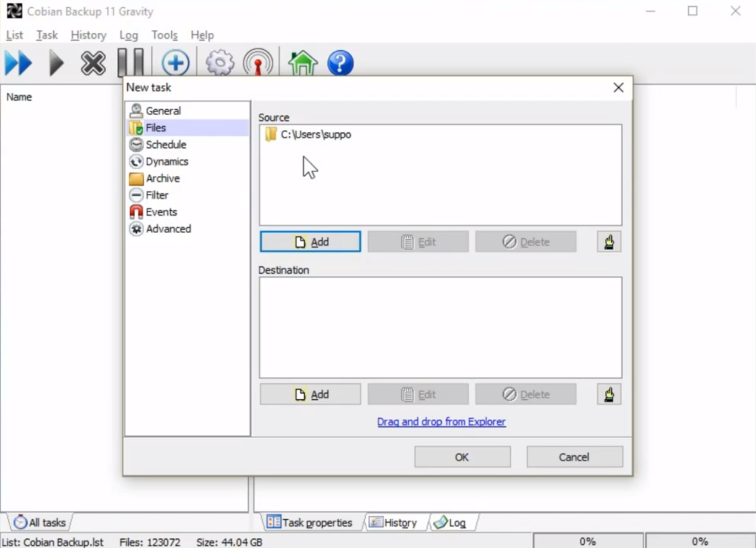Click Edit under Source

tap(418, 242)
